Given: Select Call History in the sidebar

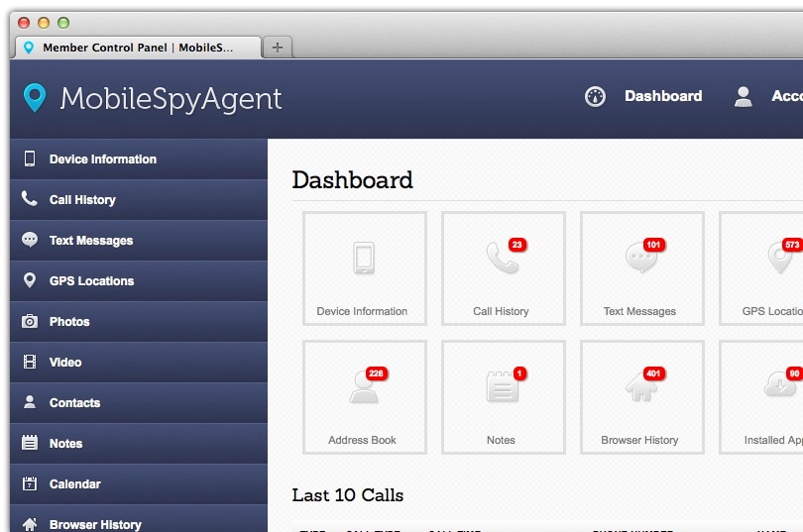Looking at the screenshot, I should 139,200.
